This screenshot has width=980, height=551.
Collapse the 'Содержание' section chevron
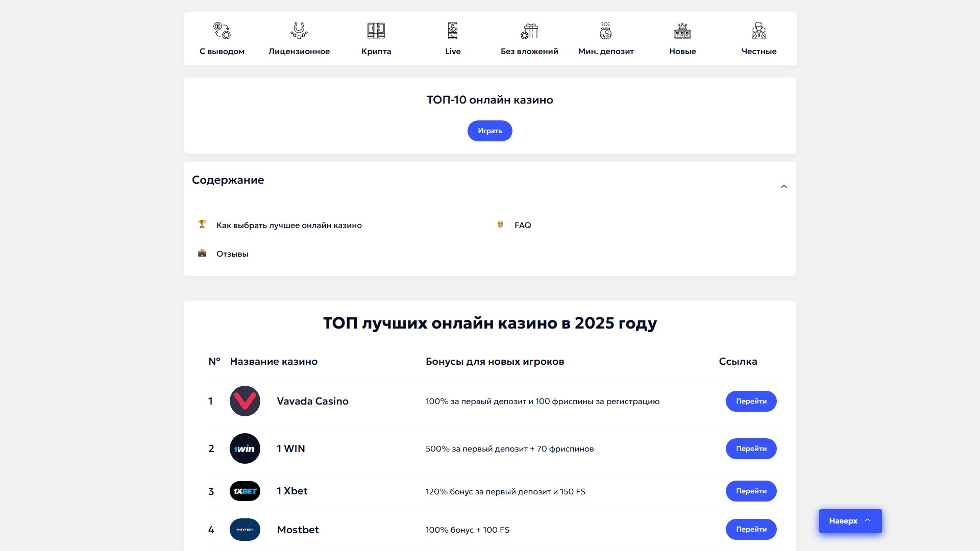click(x=784, y=186)
